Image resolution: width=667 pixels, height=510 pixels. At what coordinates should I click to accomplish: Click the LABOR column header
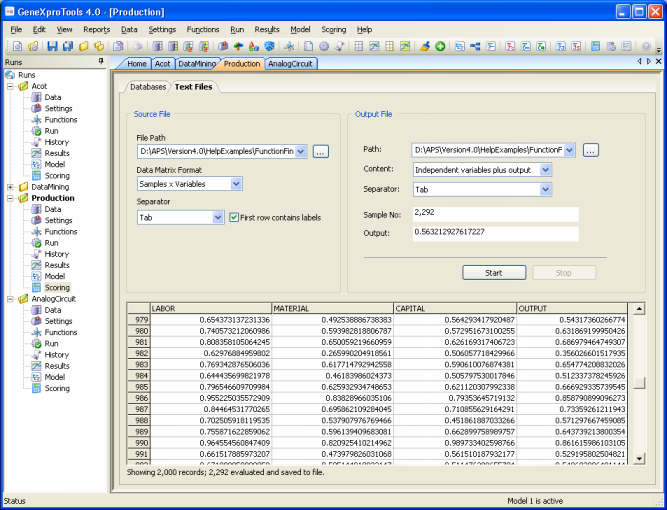point(211,308)
